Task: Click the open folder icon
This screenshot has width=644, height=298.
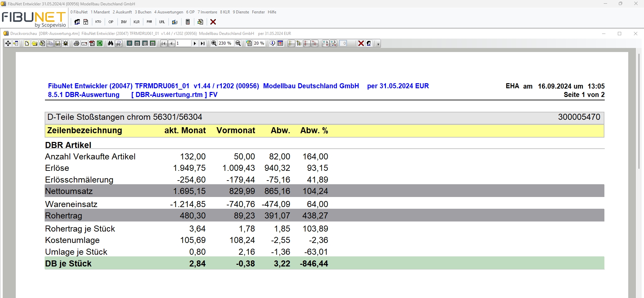Action: pos(35,43)
